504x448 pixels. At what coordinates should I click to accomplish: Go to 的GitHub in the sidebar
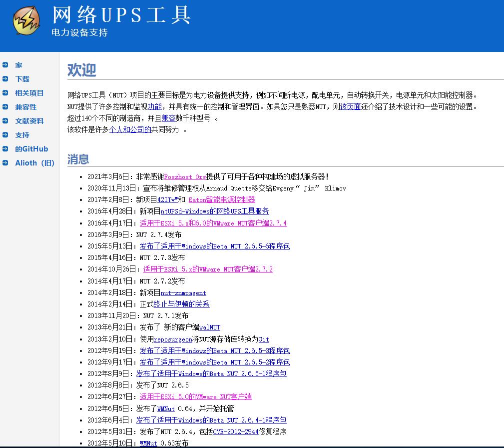pos(31,149)
